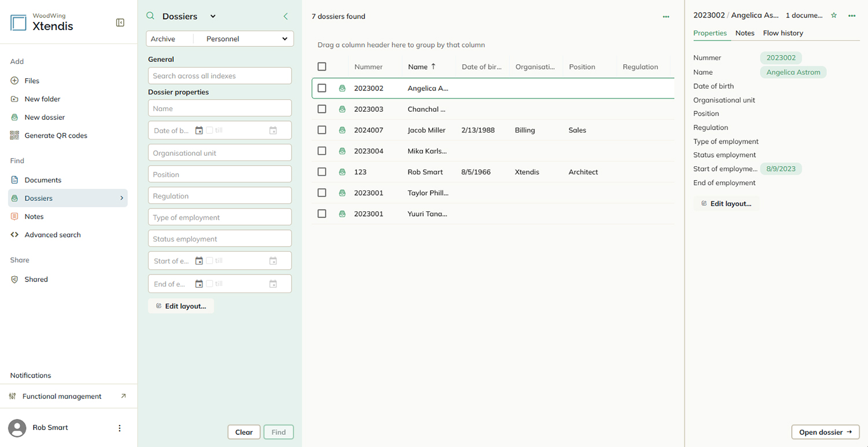
Task: Click the Files add icon
Action: 15,80
